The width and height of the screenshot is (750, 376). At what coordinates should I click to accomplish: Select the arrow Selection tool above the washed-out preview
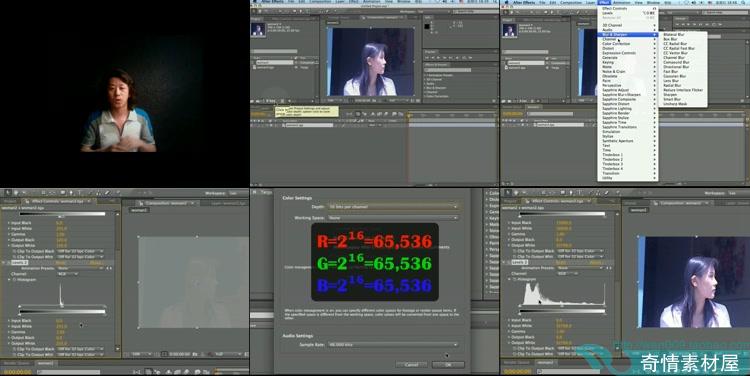tap(8, 192)
